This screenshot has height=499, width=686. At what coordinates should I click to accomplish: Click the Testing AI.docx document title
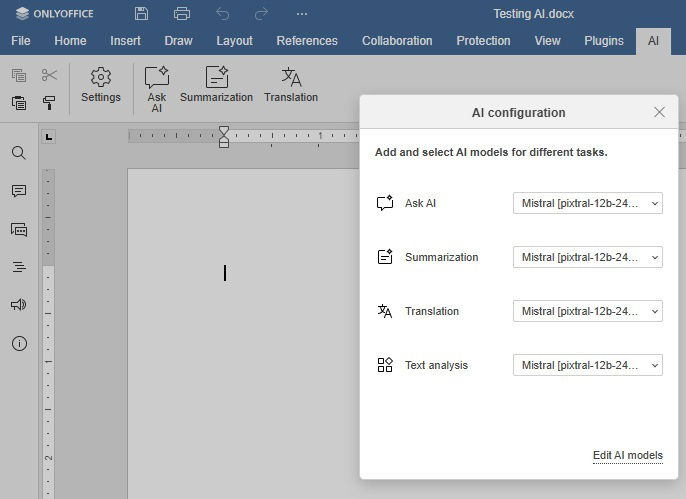(533, 14)
